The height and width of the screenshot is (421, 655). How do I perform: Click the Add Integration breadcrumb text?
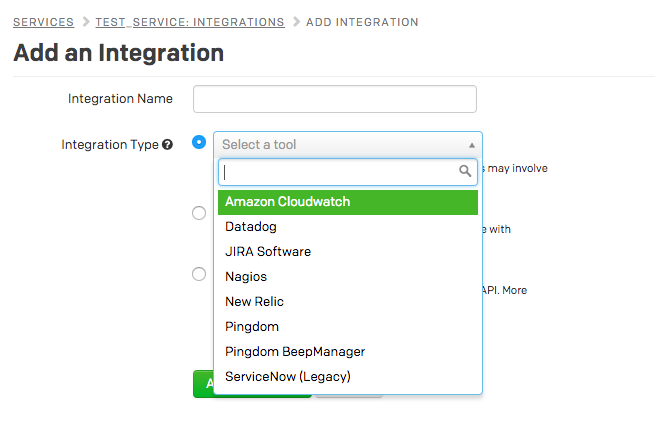(362, 22)
